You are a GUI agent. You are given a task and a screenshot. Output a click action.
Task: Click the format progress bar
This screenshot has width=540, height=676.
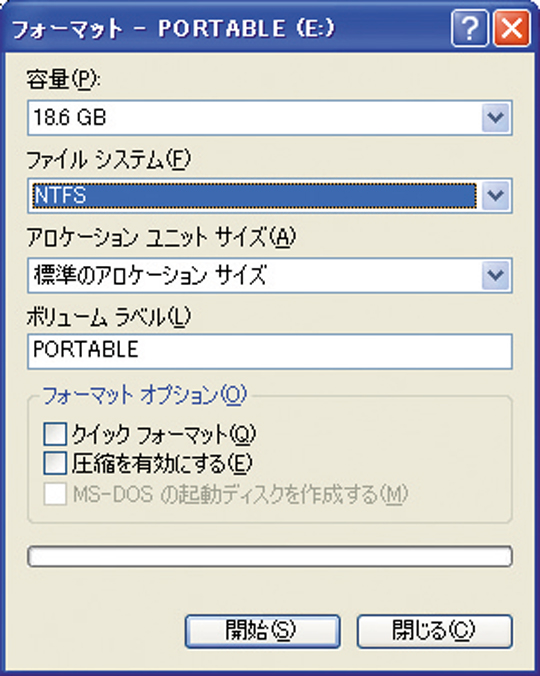pyautogui.click(x=270, y=556)
